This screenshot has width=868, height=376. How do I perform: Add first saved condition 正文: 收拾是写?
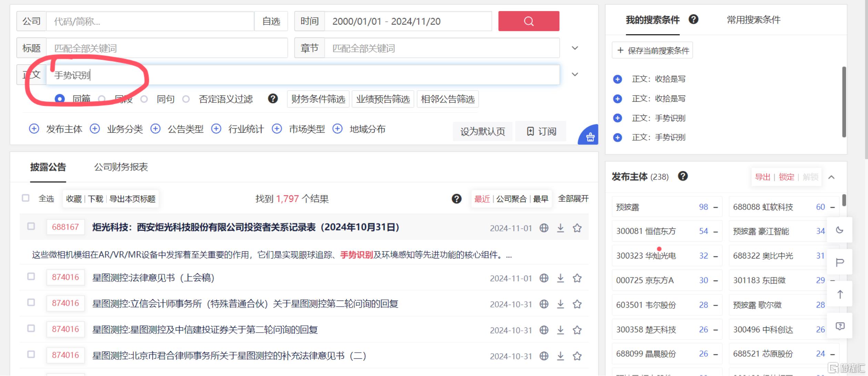point(617,79)
